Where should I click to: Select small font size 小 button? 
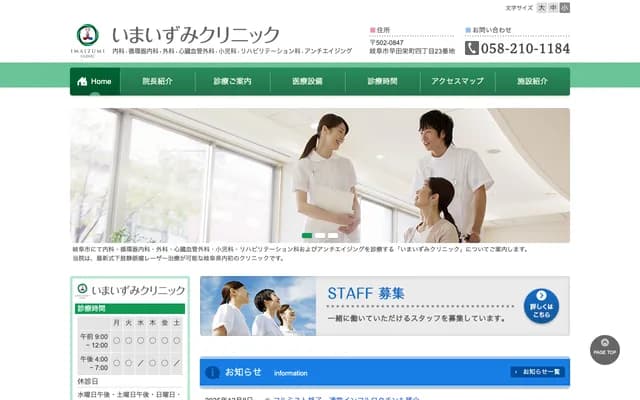pos(565,8)
